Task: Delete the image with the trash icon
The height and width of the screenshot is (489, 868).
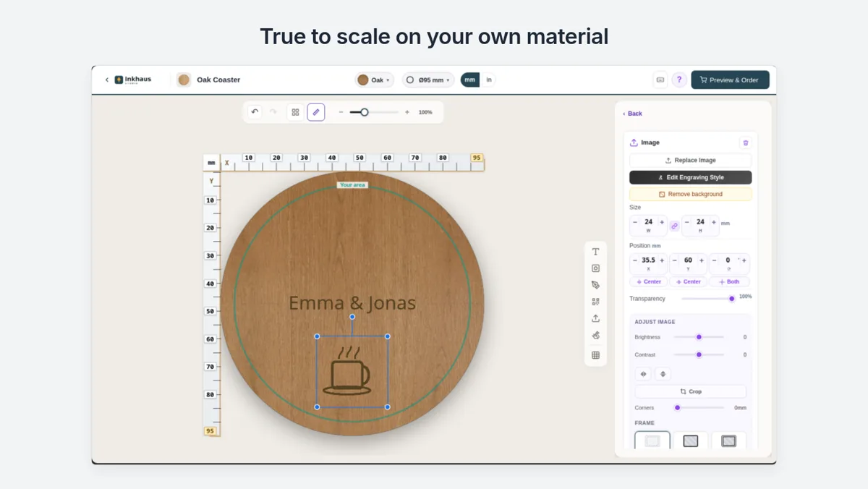Action: click(x=746, y=143)
